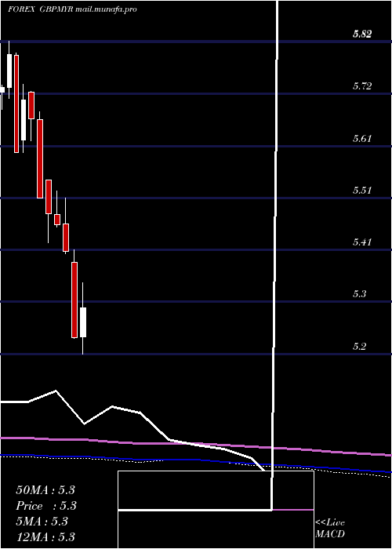Click the 5.51 price axis label
The height and width of the screenshot is (549, 392).
coord(362,191)
